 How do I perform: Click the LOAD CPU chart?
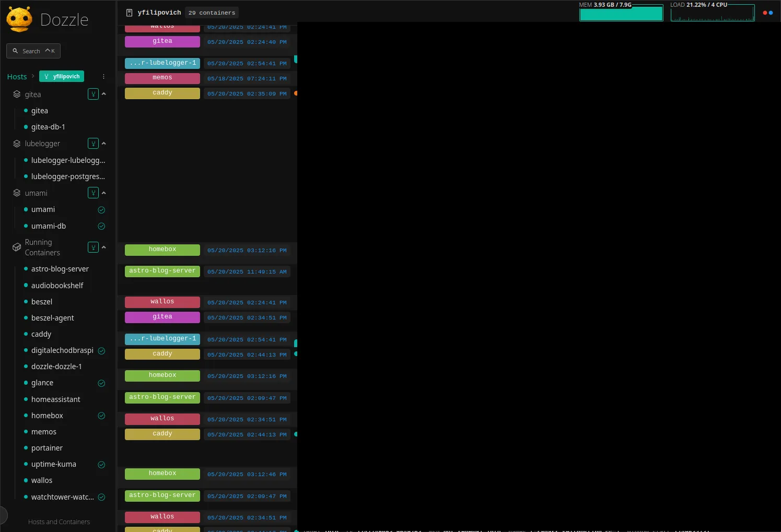pyautogui.click(x=713, y=13)
